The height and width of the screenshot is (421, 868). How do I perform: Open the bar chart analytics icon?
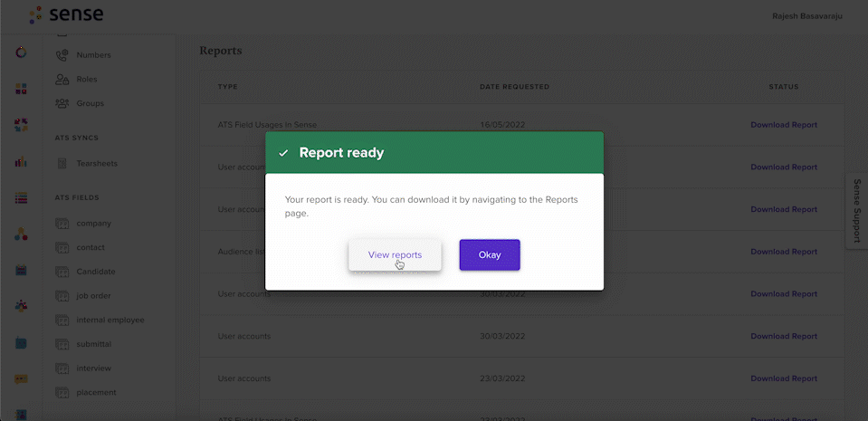(21, 162)
